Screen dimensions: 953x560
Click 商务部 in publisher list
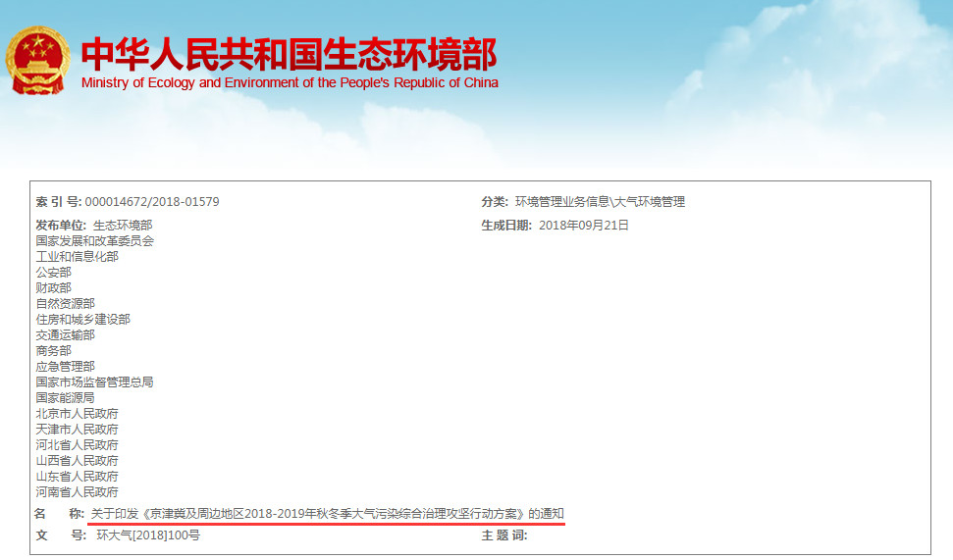tap(53, 351)
